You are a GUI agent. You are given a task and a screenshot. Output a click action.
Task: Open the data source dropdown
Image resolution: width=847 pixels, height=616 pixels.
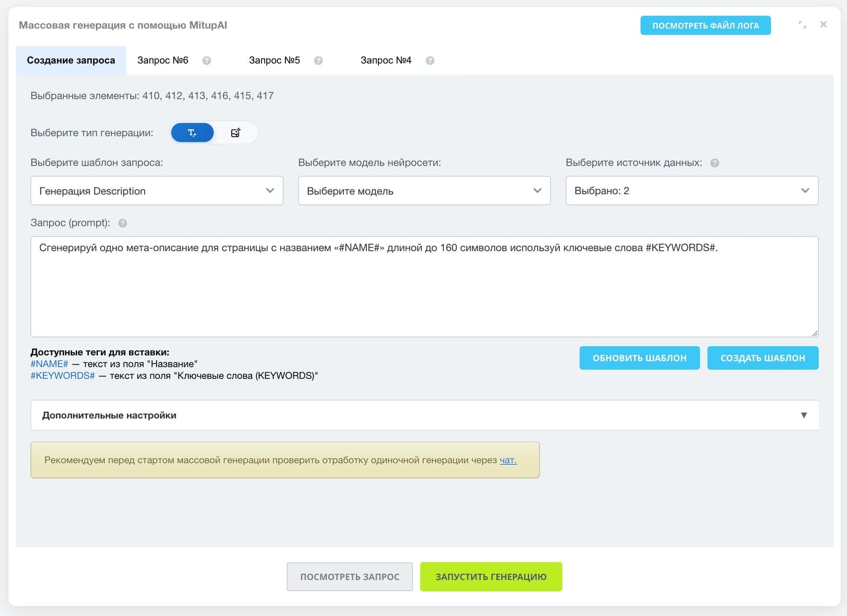691,191
